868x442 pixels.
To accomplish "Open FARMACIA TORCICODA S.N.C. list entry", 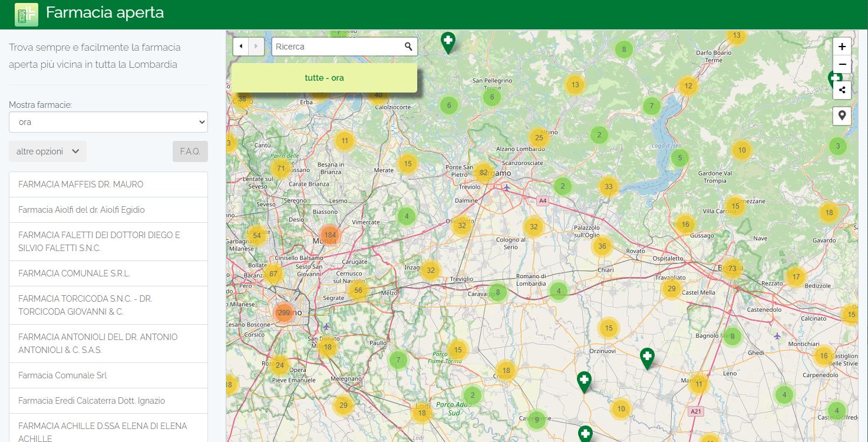I will coord(108,305).
